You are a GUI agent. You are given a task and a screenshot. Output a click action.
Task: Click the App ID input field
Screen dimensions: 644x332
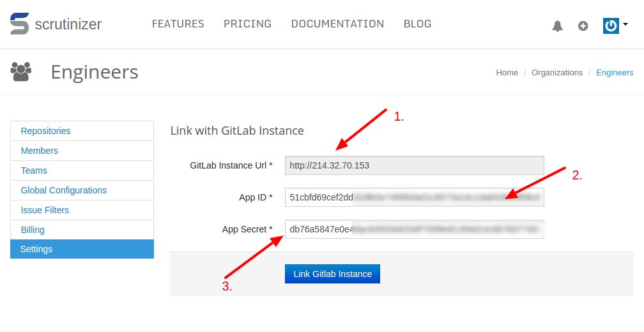(x=415, y=197)
